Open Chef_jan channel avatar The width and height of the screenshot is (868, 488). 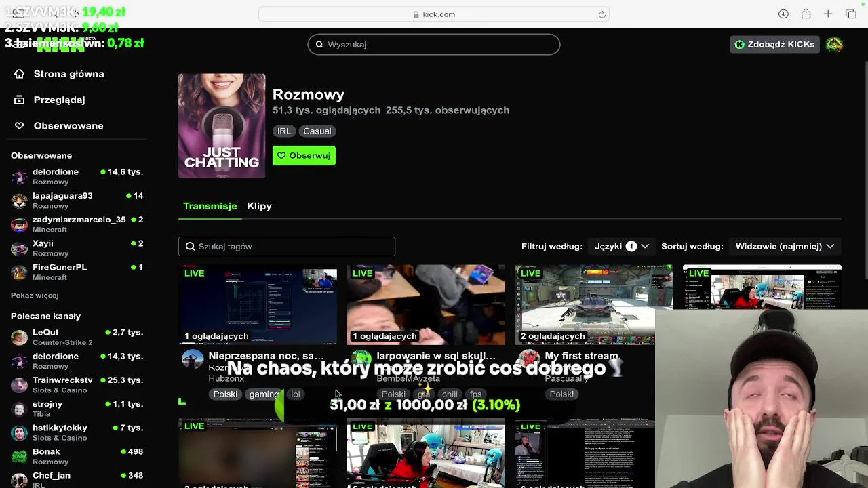(x=20, y=480)
